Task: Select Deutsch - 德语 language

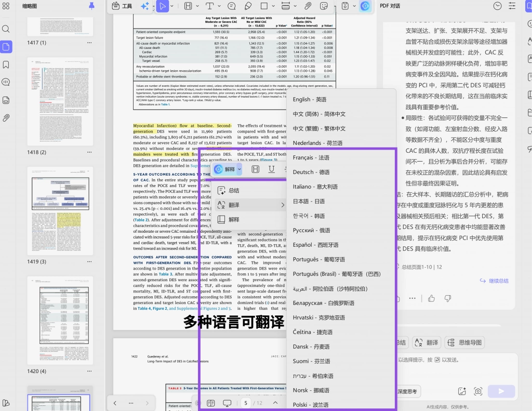Action: pos(341,172)
